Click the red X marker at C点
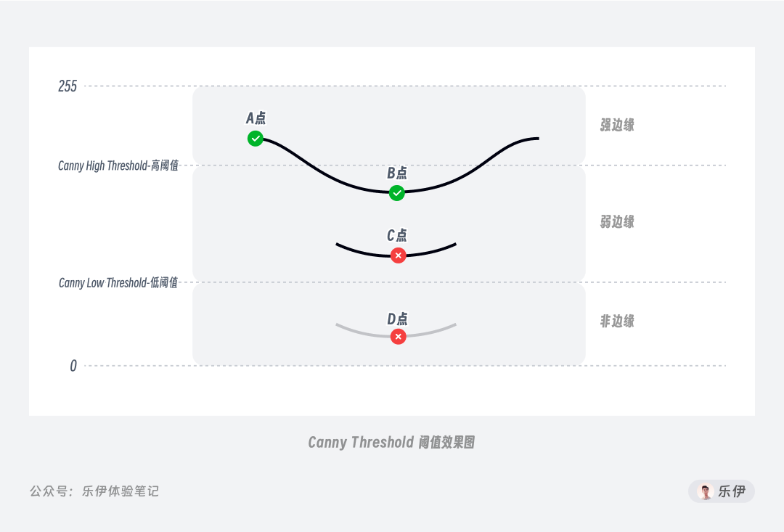The height and width of the screenshot is (532, 784). pyautogui.click(x=398, y=255)
